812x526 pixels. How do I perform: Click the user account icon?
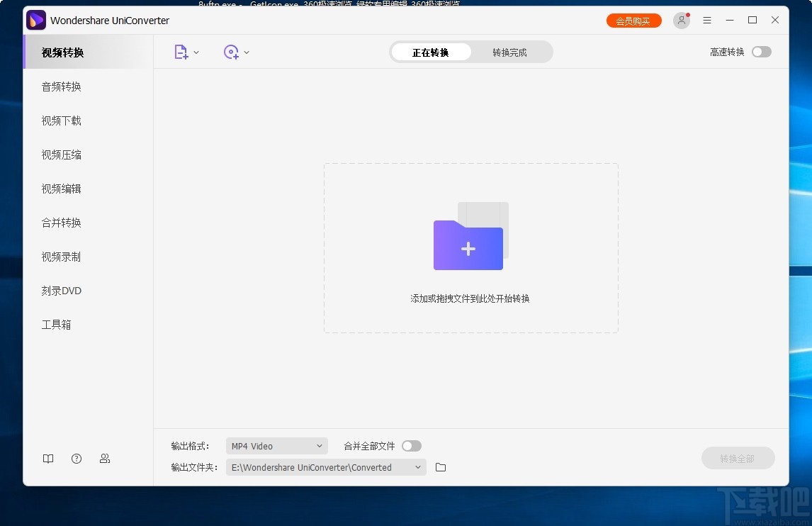(681, 21)
